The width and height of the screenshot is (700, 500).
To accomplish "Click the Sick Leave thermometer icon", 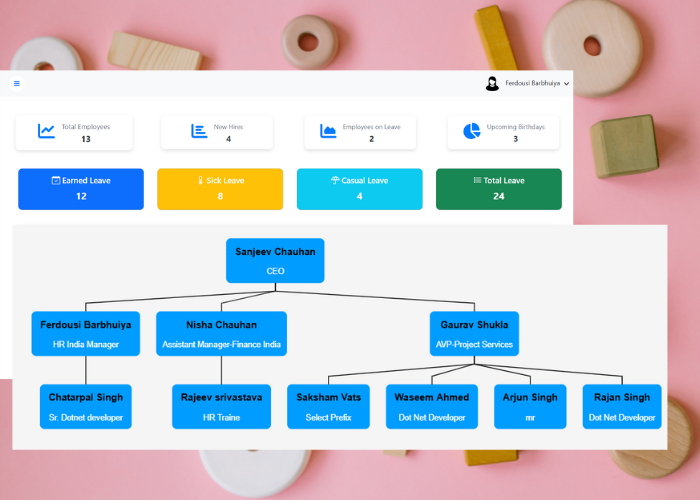I will [x=200, y=180].
